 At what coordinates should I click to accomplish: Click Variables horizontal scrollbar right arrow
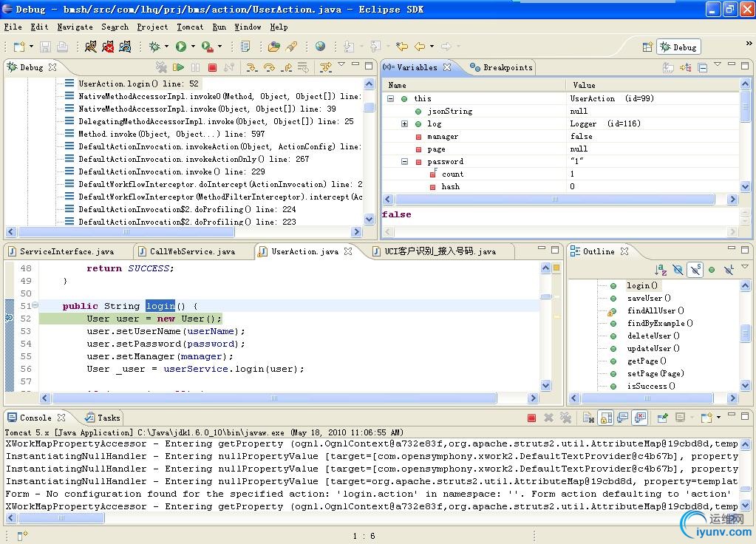(x=733, y=199)
